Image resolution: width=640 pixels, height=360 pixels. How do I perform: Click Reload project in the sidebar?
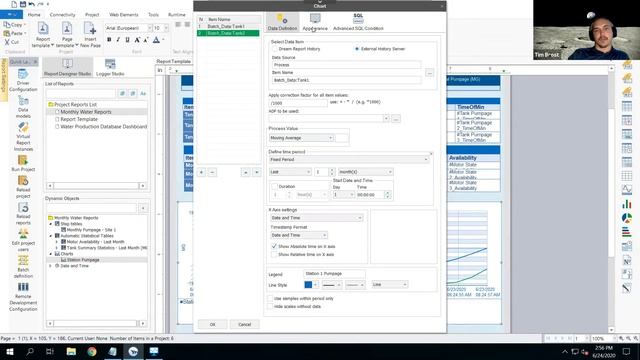23,187
